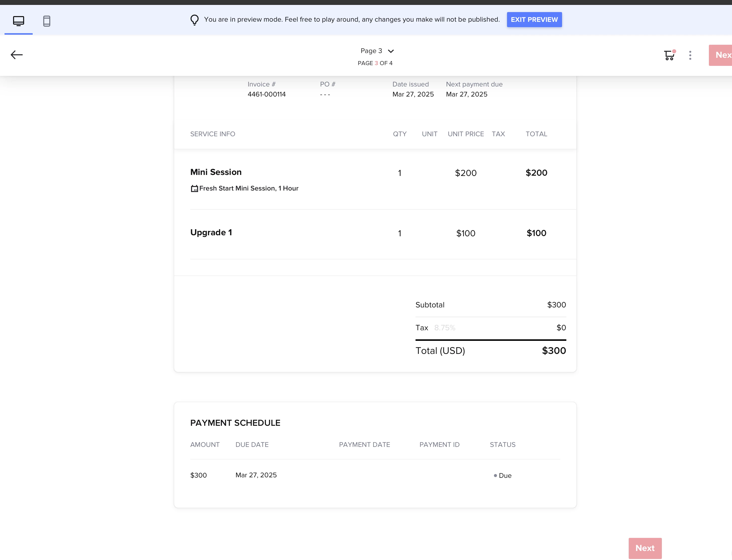Click the lightbulb preview tip icon
The width and height of the screenshot is (732, 560).
point(194,20)
